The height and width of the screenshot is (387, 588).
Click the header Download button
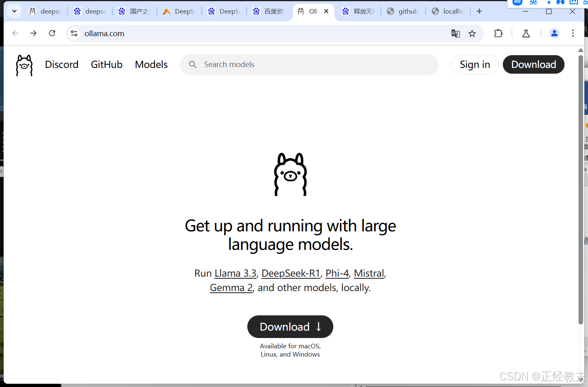[x=534, y=65]
